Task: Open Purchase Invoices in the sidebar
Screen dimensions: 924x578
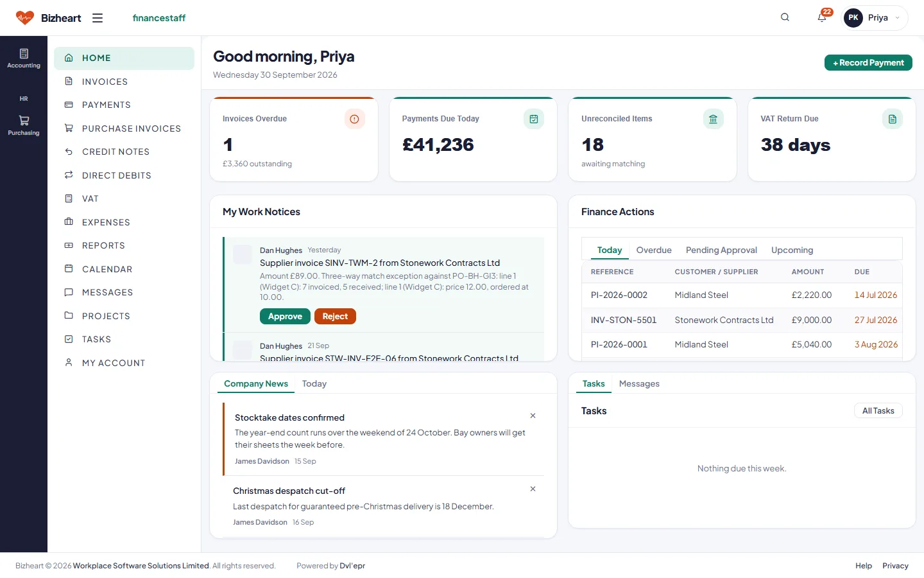Action: 124,128
